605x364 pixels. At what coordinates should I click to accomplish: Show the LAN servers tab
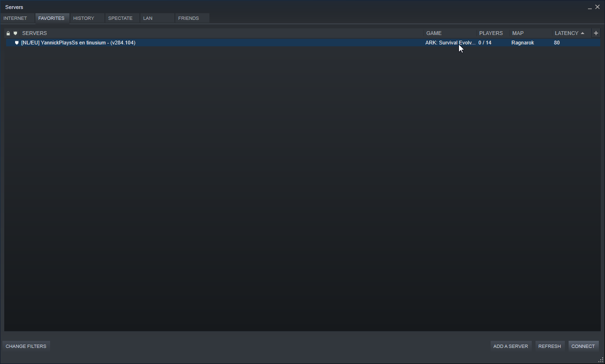148,18
